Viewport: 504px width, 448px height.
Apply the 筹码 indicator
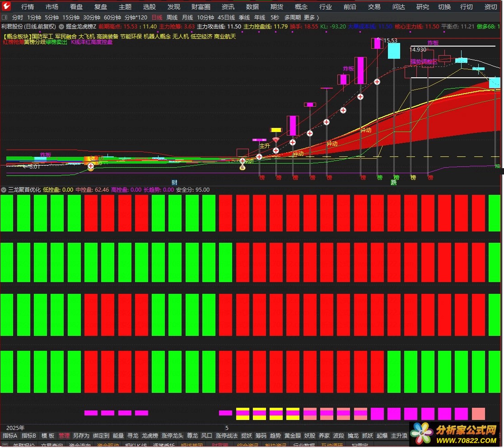click(x=261, y=436)
